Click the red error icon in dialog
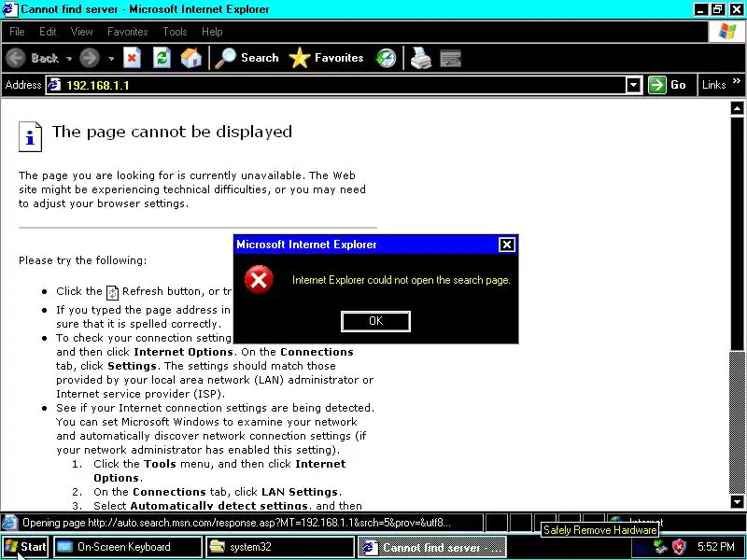The width and height of the screenshot is (747, 560). coord(259,279)
